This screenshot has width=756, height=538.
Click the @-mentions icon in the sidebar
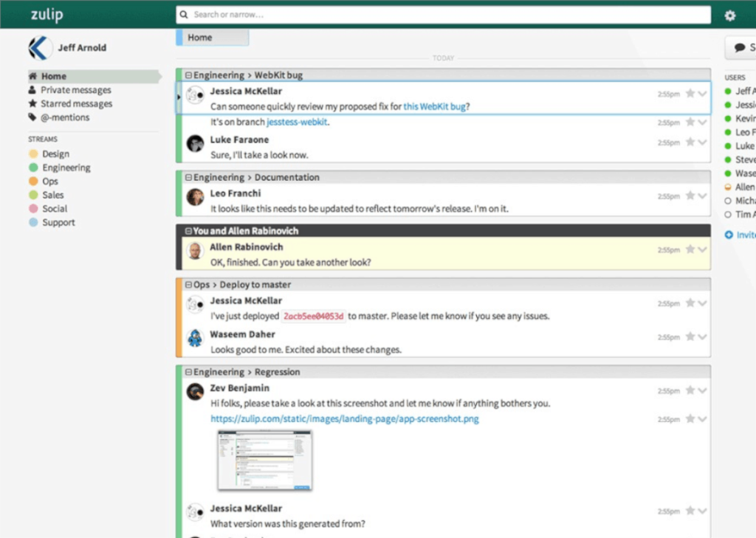tap(32, 117)
